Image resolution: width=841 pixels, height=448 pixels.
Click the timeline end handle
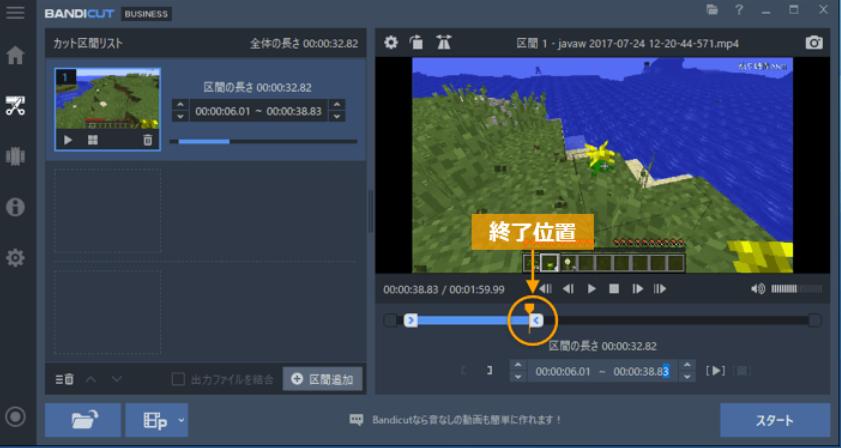[x=536, y=321]
